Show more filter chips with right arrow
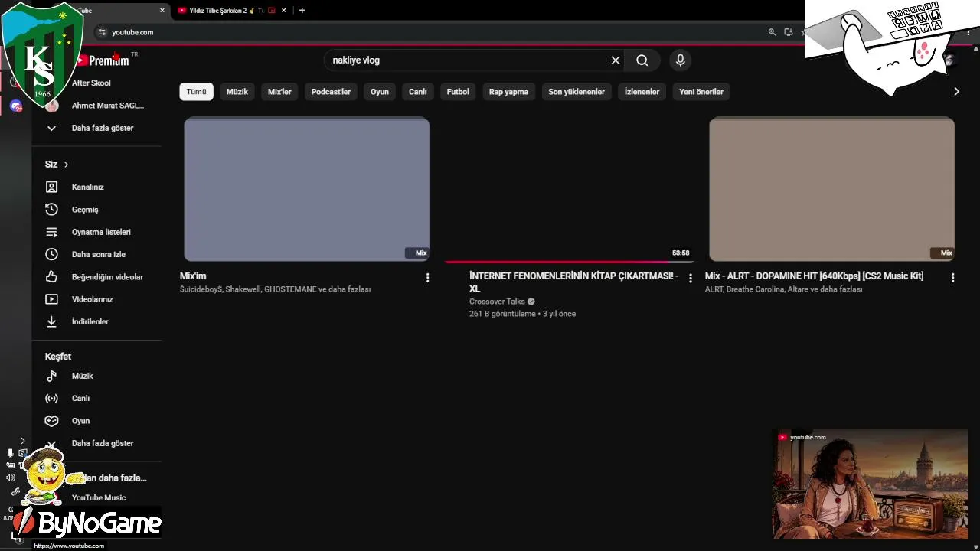This screenshot has height=551, width=980. pyautogui.click(x=956, y=92)
